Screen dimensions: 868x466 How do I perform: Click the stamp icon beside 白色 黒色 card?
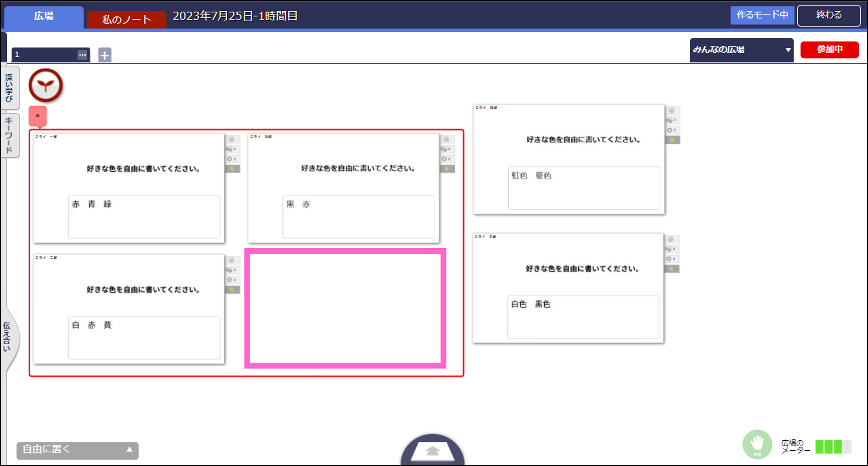[671, 239]
